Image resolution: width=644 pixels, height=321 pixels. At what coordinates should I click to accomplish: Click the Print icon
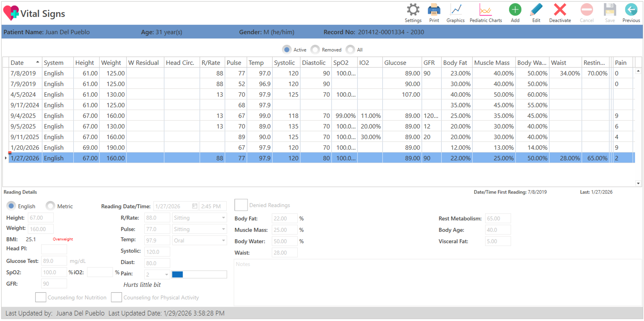tap(434, 10)
